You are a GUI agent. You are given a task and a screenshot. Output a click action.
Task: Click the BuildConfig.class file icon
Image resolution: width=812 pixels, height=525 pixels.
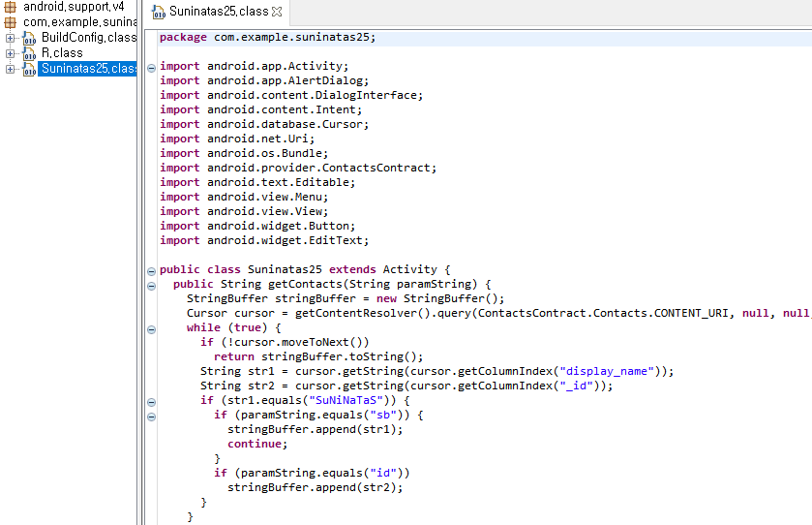[x=29, y=39]
